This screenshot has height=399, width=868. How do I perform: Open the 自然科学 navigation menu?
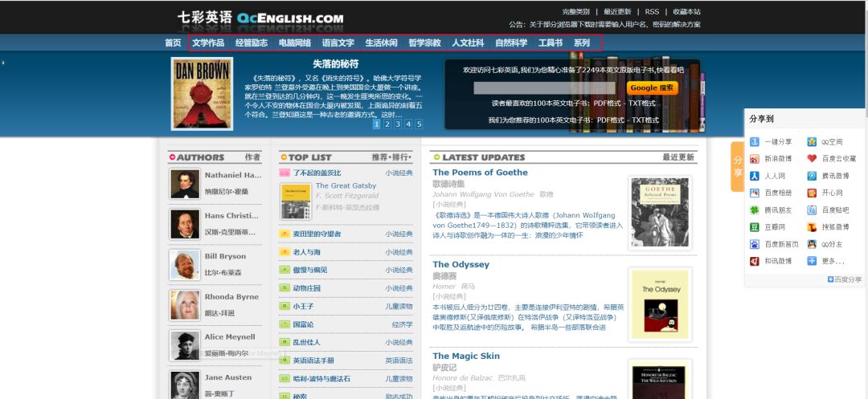[511, 43]
